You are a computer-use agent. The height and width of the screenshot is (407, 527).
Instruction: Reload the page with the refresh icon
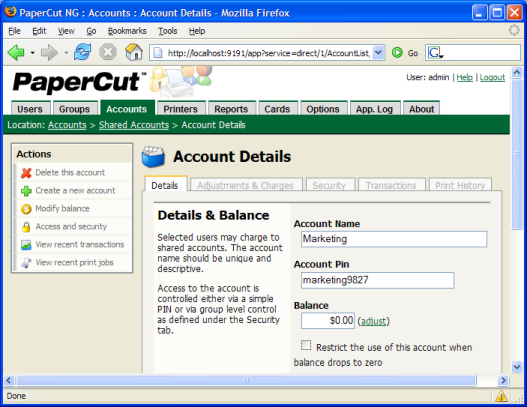83,52
